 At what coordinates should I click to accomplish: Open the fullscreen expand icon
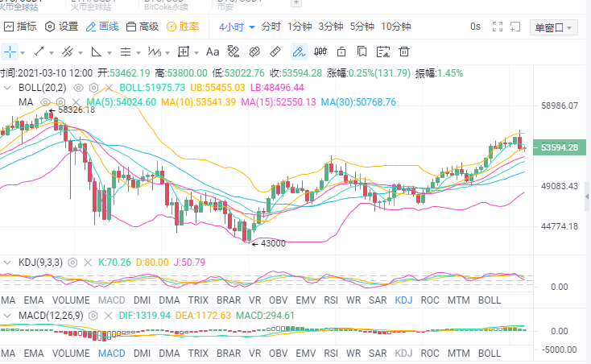[x=498, y=27]
